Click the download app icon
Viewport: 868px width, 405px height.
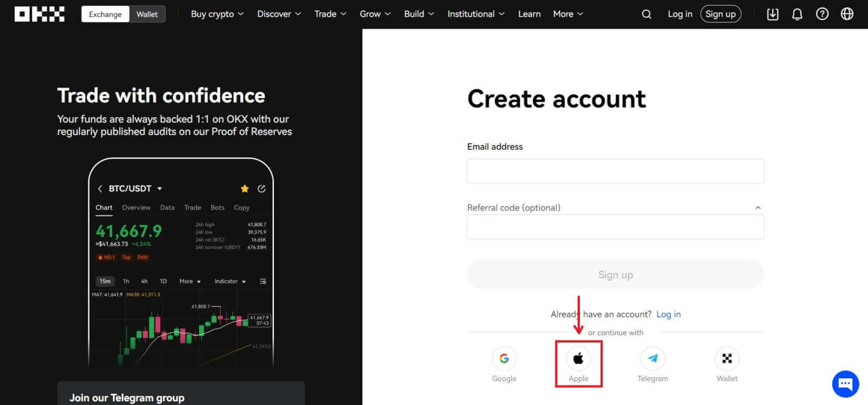click(x=773, y=14)
